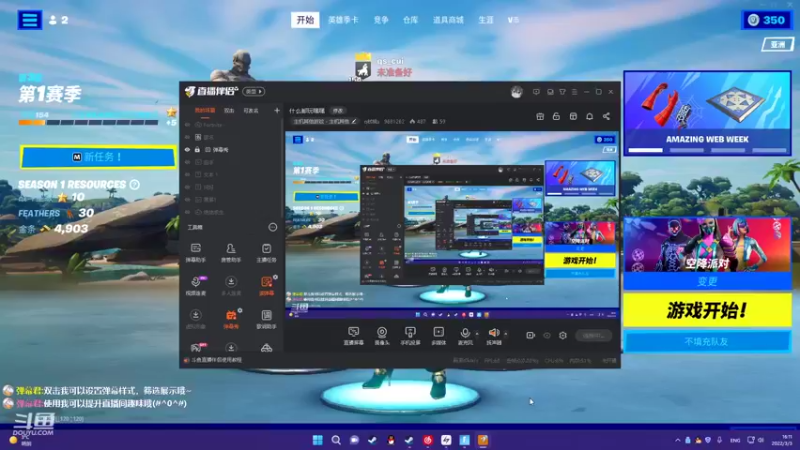Image resolution: width=800 pixels, height=450 pixels.
Task: Add multimedia source 多媒体
Action: pyautogui.click(x=438, y=336)
